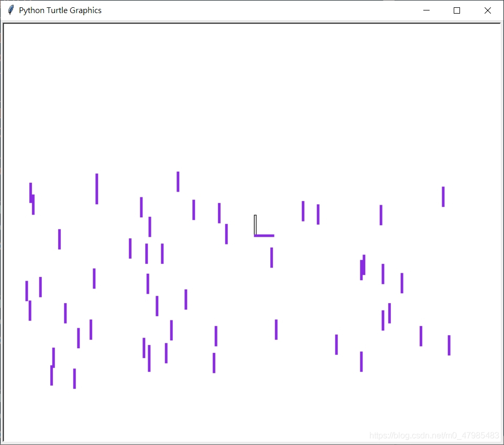This screenshot has height=445, width=504.
Task: Select the leftmost purple raindrop
Action: point(26,291)
